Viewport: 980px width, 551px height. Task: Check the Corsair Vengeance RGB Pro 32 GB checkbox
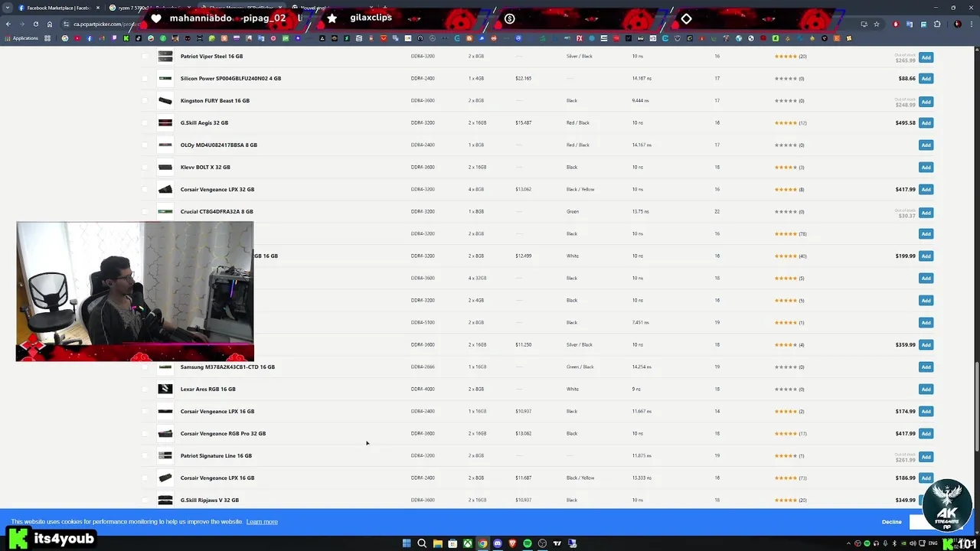[x=145, y=433]
